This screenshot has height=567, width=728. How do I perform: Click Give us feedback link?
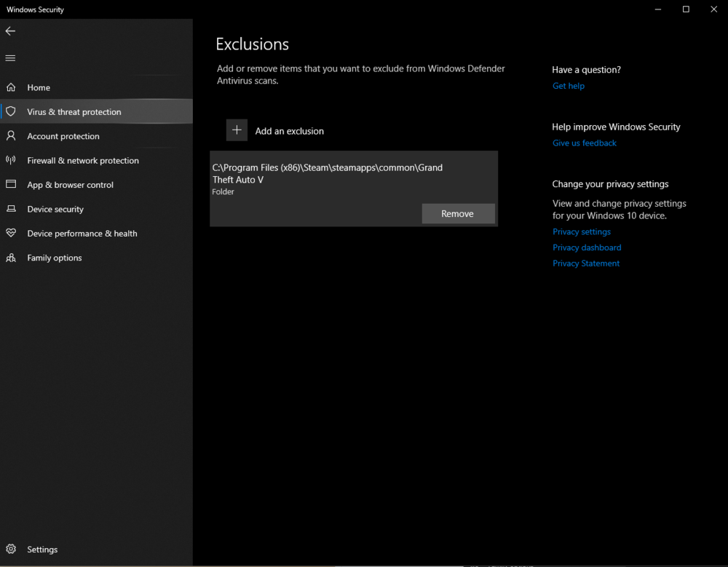(584, 143)
